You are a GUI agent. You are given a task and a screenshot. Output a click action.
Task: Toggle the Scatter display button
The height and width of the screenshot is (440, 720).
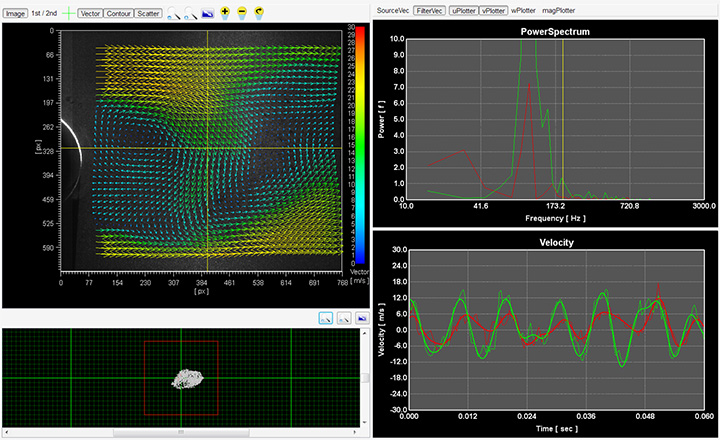pos(148,13)
